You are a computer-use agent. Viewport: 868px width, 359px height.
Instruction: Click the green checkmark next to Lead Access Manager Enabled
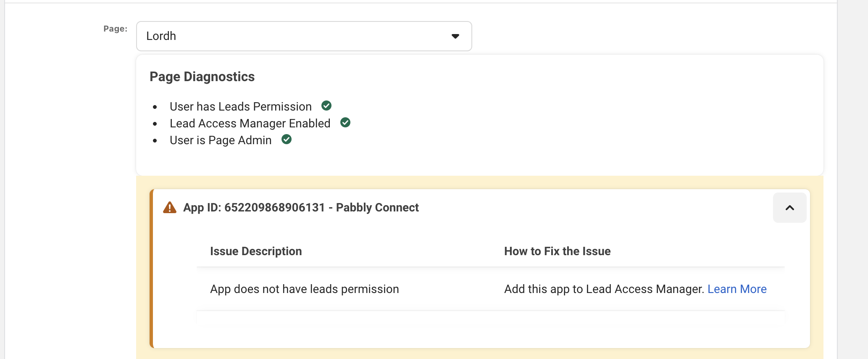pyautogui.click(x=345, y=122)
